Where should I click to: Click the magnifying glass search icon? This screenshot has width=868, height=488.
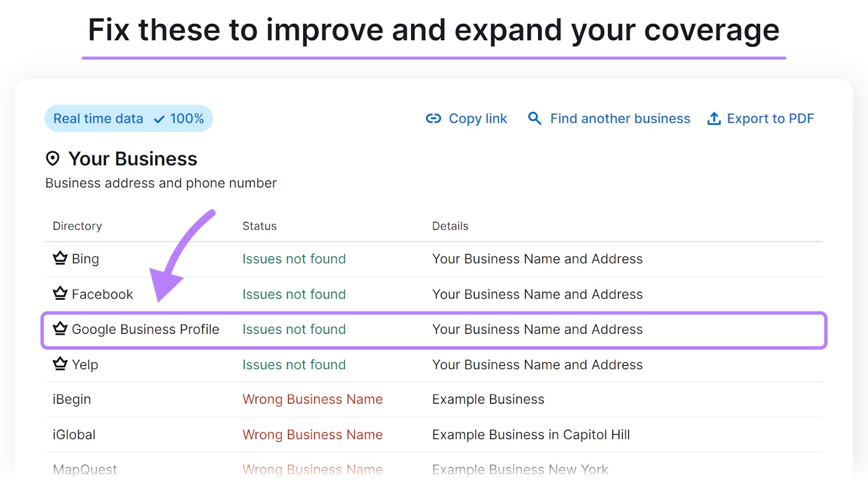tap(534, 118)
